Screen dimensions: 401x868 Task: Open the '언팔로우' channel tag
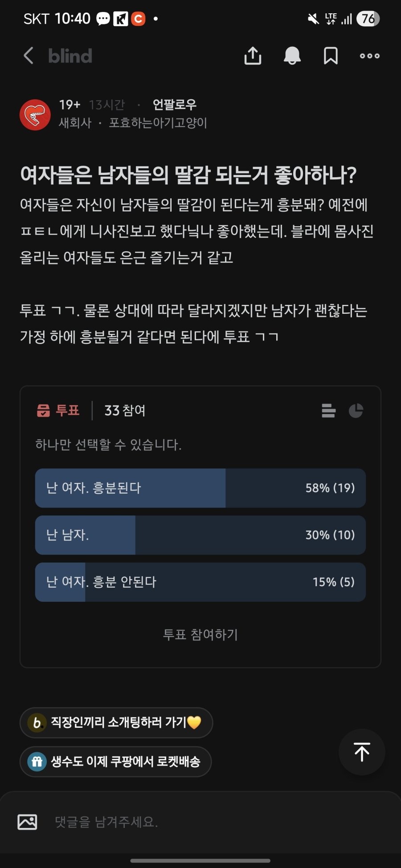click(x=175, y=105)
